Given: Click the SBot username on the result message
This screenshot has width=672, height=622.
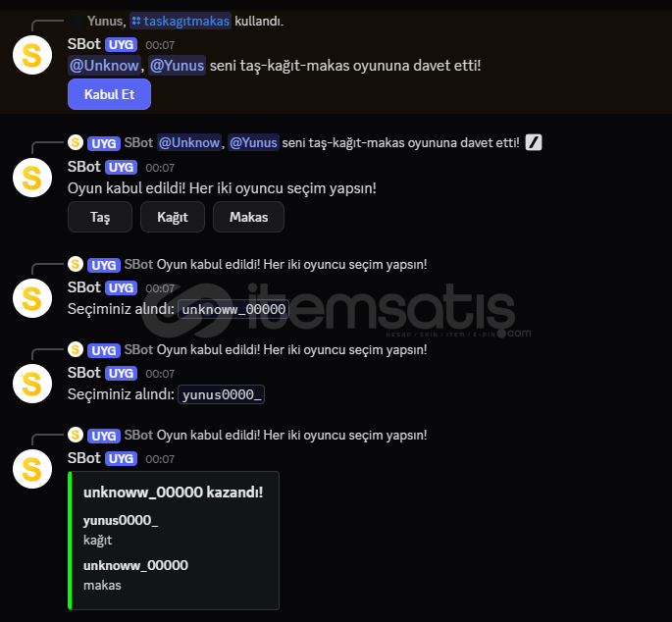Looking at the screenshot, I should point(84,458).
